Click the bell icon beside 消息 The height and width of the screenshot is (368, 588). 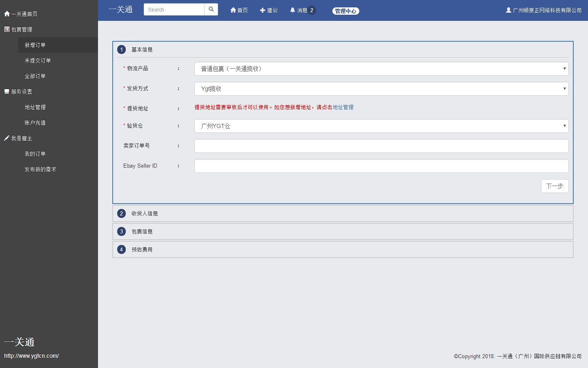point(292,10)
